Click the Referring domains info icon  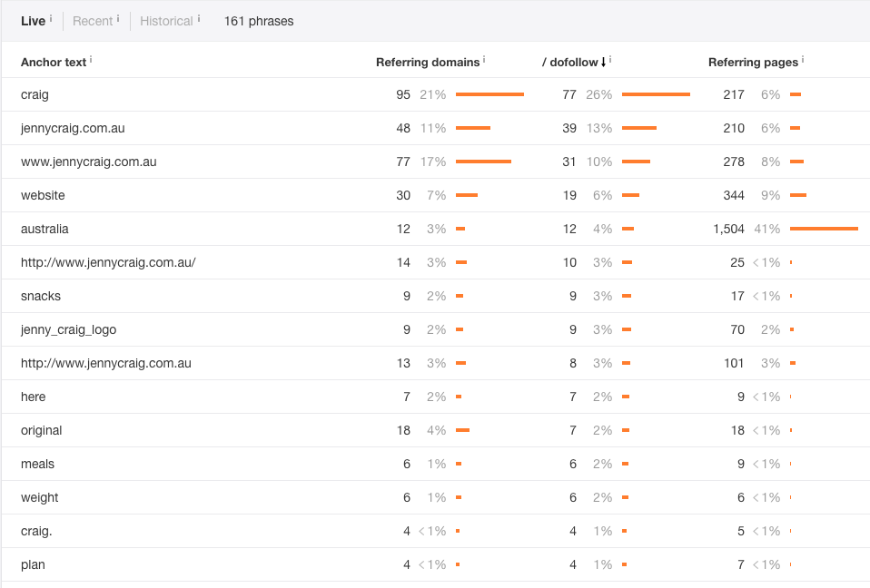[x=484, y=60]
